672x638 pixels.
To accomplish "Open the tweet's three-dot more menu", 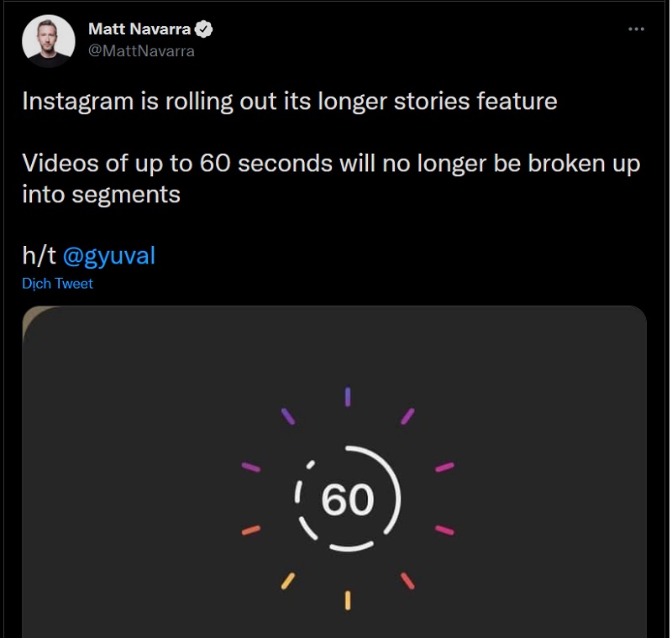I will (x=636, y=29).
